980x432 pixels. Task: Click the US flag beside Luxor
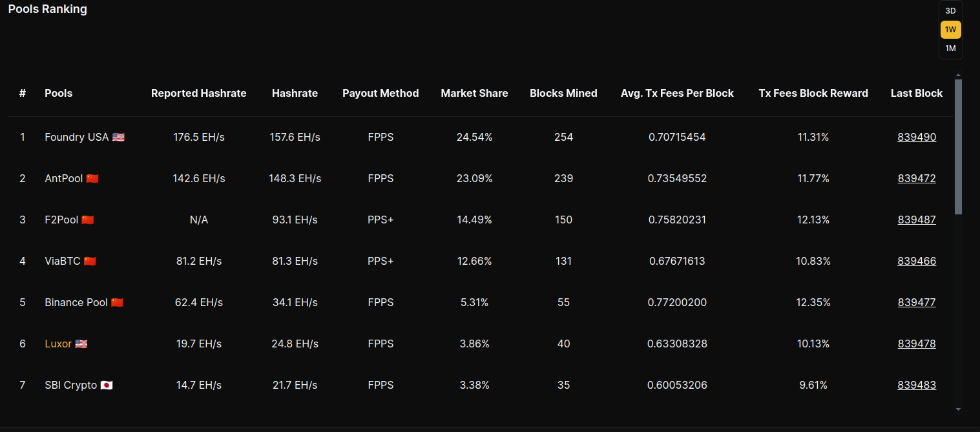point(81,344)
